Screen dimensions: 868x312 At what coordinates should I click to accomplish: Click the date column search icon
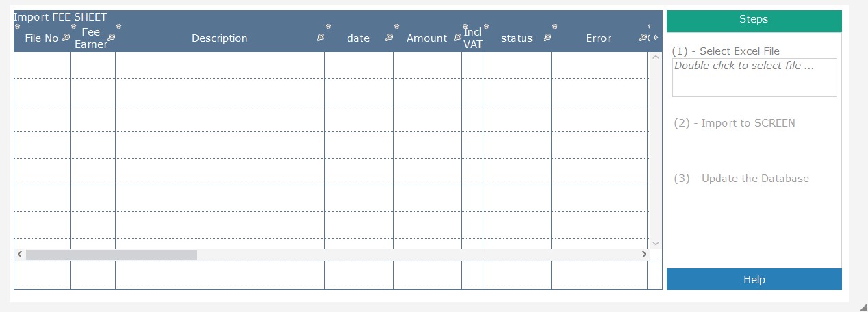pyautogui.click(x=389, y=38)
